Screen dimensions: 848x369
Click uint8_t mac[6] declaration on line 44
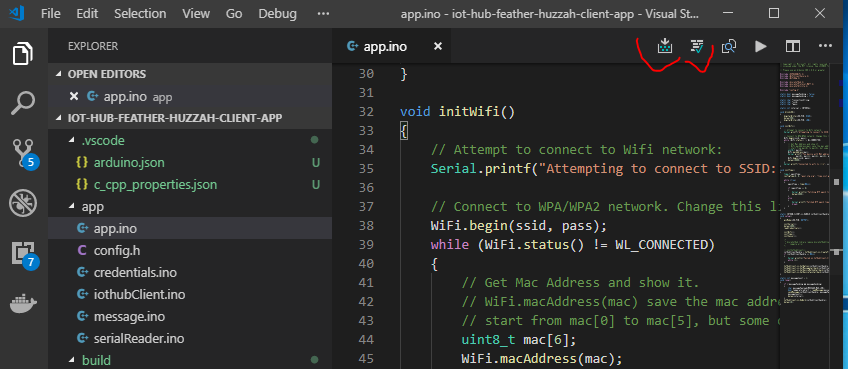click(519, 340)
